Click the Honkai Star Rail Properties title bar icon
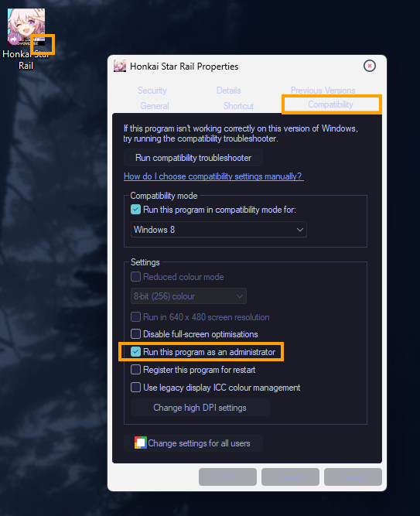 tap(120, 66)
